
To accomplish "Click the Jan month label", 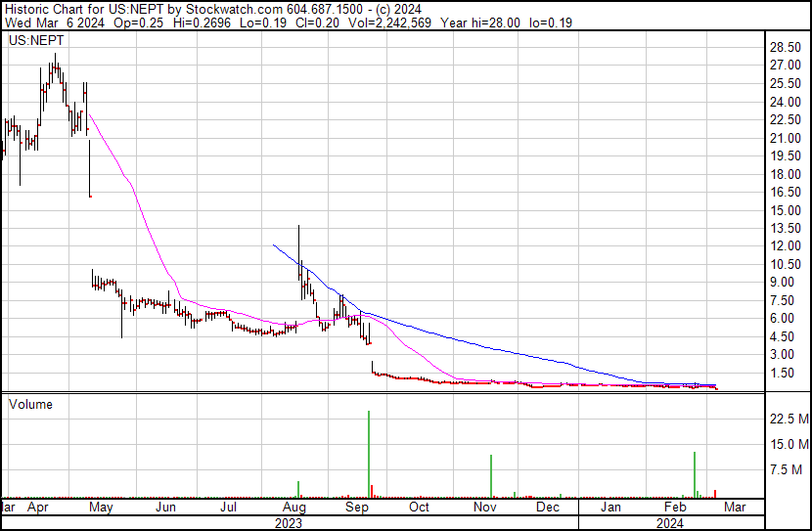I will click(x=610, y=508).
